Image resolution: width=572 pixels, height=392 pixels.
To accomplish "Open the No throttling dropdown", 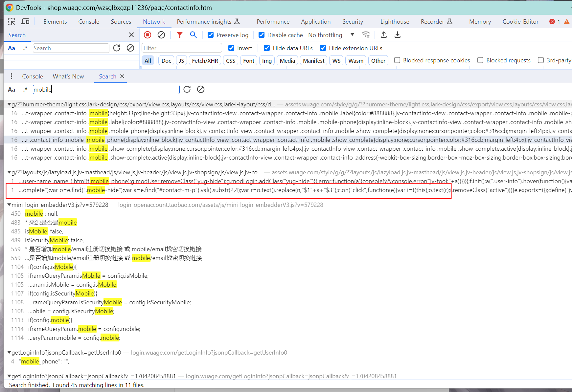I will click(x=331, y=35).
